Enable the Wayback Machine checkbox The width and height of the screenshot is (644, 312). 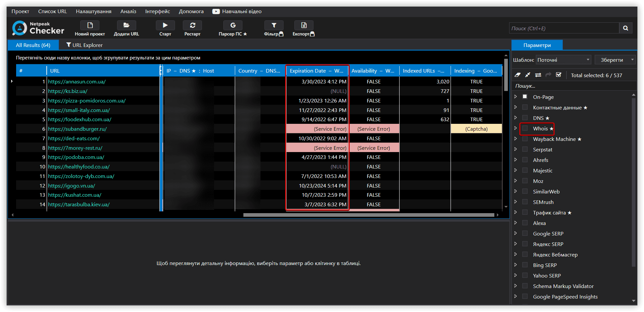coord(525,139)
